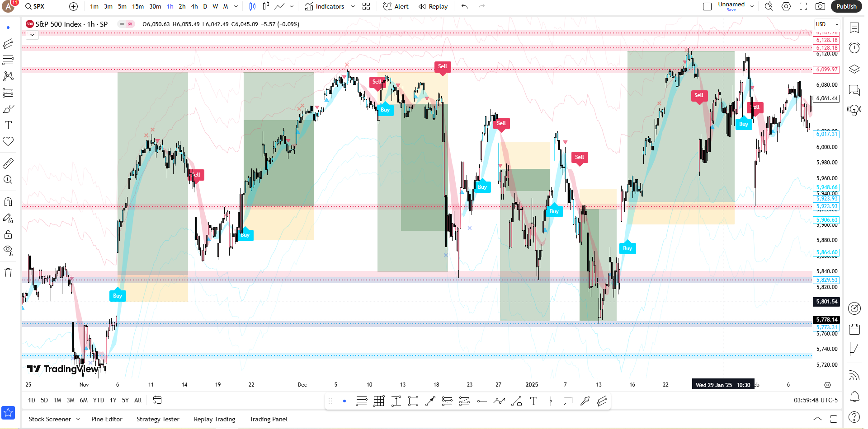
Task: Open the Stock Screener dropdown arrow
Action: [78, 419]
